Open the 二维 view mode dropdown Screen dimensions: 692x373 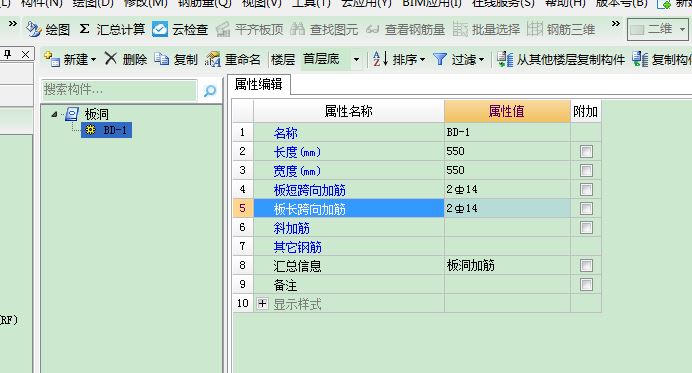coord(682,30)
